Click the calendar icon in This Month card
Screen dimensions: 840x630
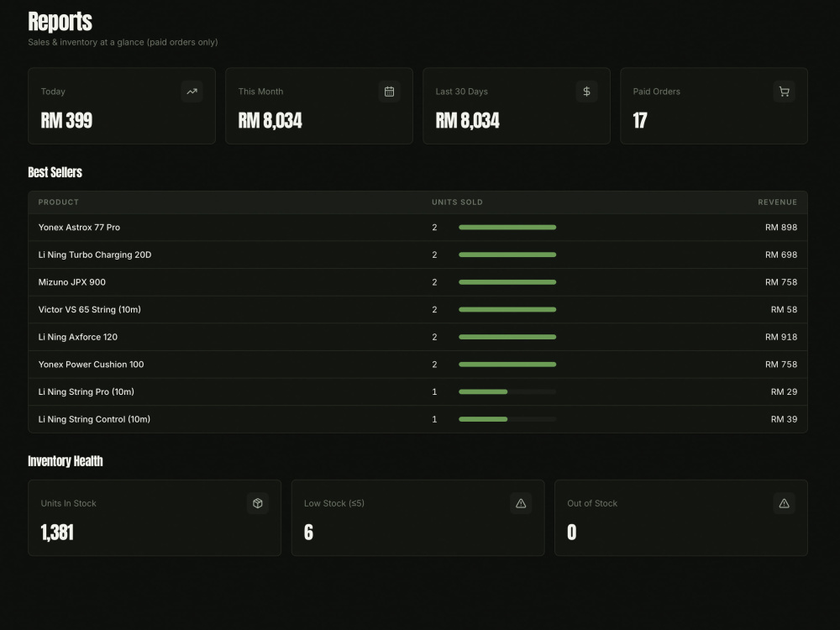point(390,92)
